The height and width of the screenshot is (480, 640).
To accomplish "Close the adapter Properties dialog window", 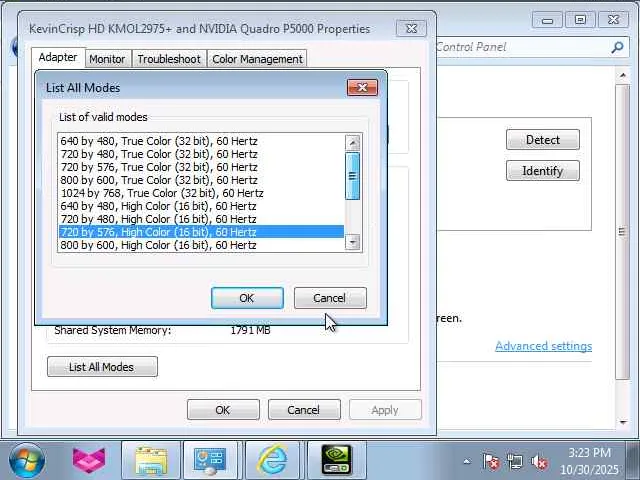I will pyautogui.click(x=411, y=29).
